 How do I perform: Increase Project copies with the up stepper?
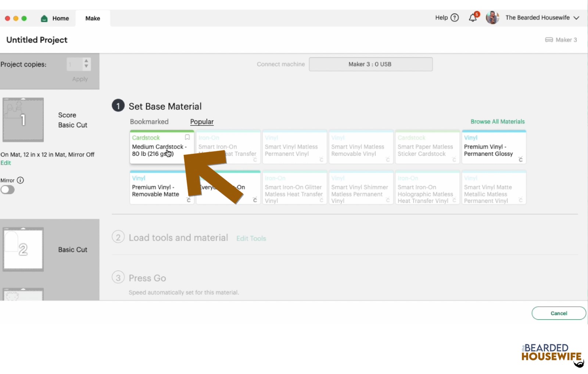click(x=87, y=61)
